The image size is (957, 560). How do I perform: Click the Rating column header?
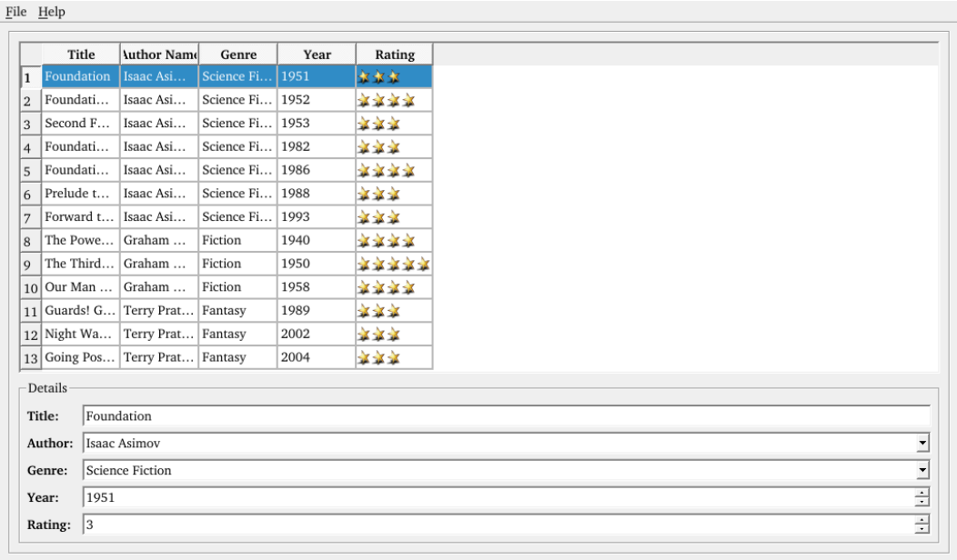(394, 55)
